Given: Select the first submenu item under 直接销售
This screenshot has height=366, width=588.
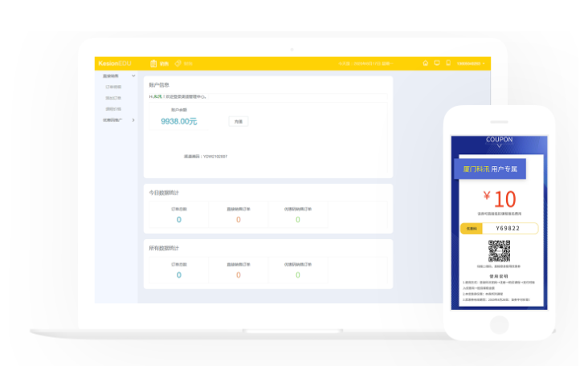Looking at the screenshot, I should (113, 87).
